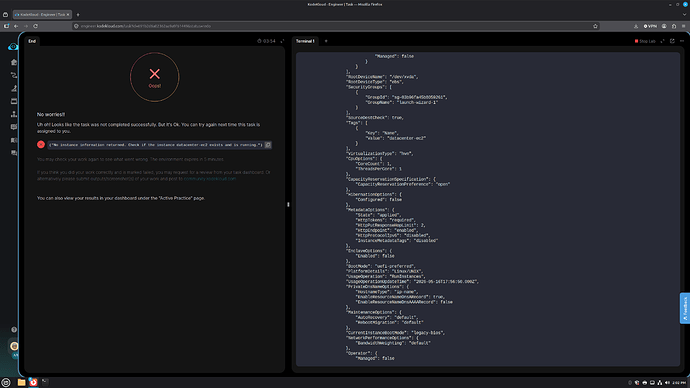Expand the task panel with the arrows icon

282,41
